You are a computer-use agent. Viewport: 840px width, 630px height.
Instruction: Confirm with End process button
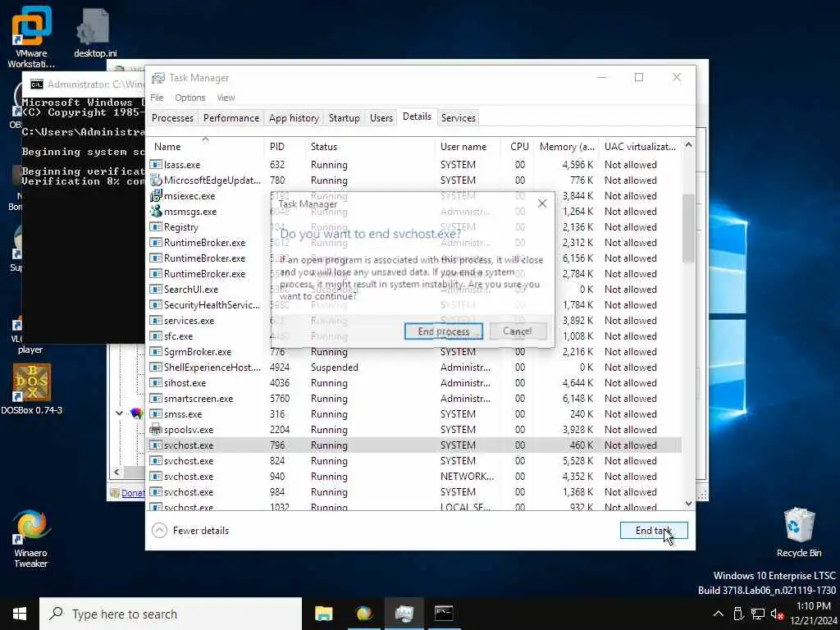pos(443,331)
